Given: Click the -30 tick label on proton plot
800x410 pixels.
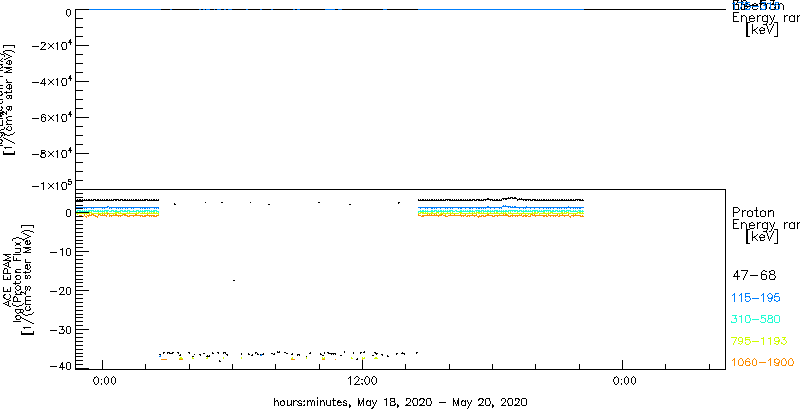Looking at the screenshot, I should (60, 329).
